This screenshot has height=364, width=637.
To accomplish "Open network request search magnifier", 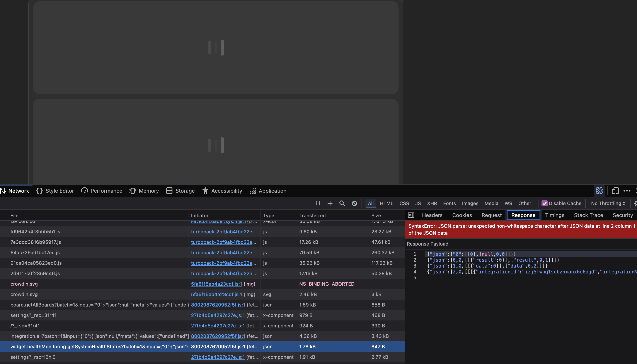I will click(x=342, y=203).
